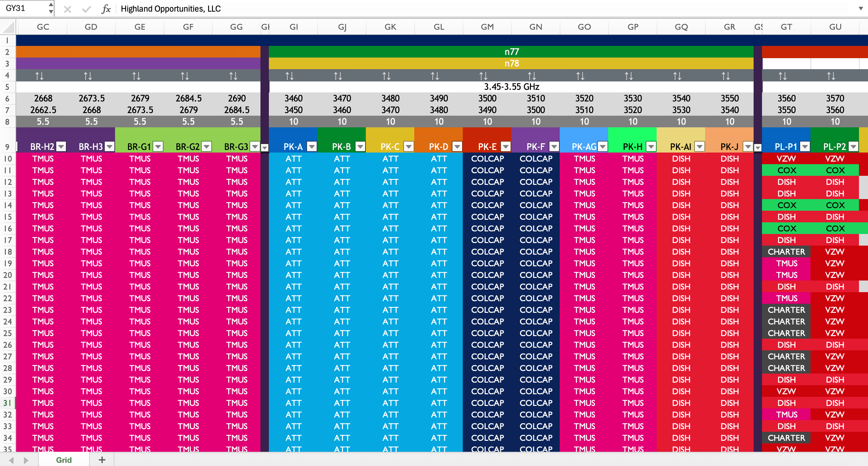Screen dimensions: 868x466
Task: Open the PL-P2 filter dropdown
Action: pos(853,147)
